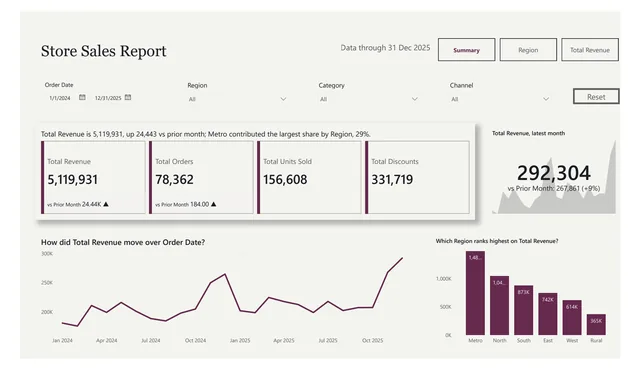Click the Oct 2025 axis label
This screenshot has height=370, width=640.
(x=372, y=340)
